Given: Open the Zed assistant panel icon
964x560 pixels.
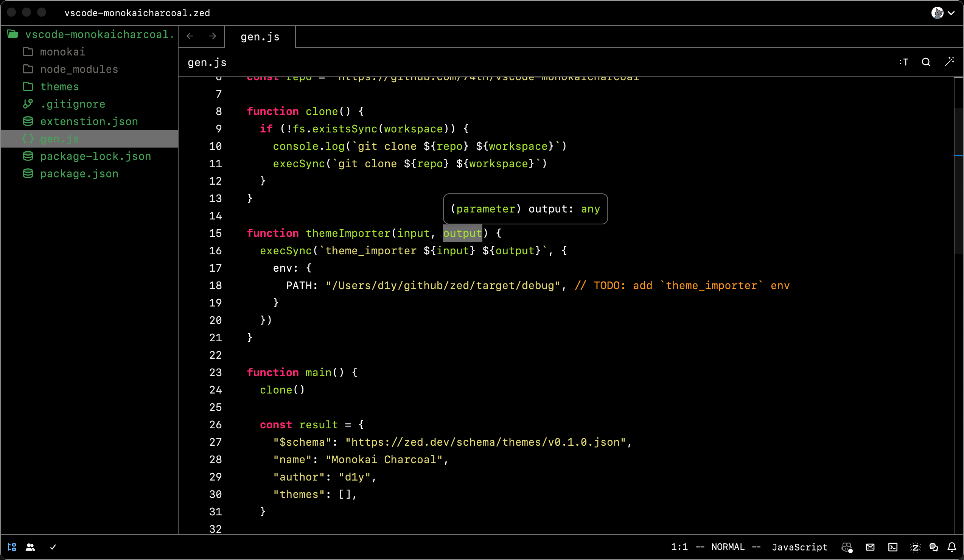Looking at the screenshot, I should click(x=915, y=547).
